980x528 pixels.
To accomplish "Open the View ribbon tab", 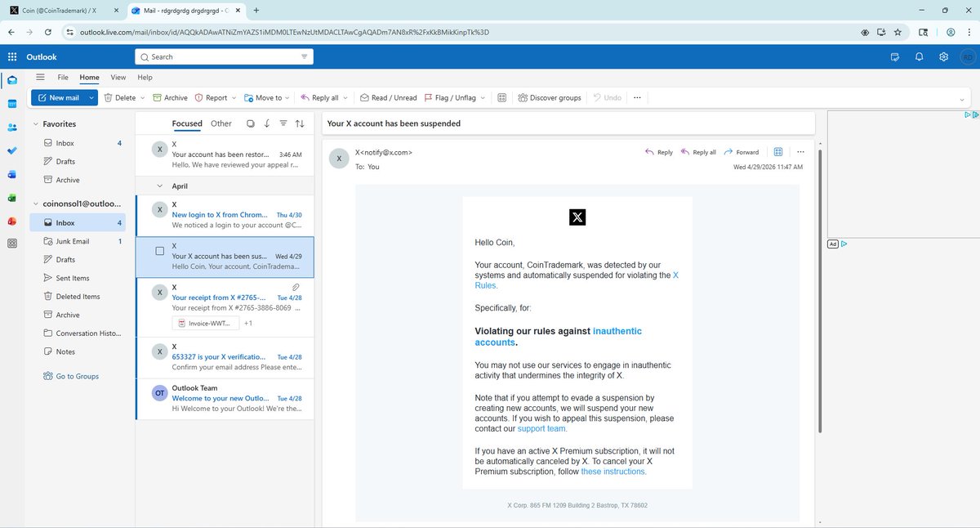I will 118,77.
